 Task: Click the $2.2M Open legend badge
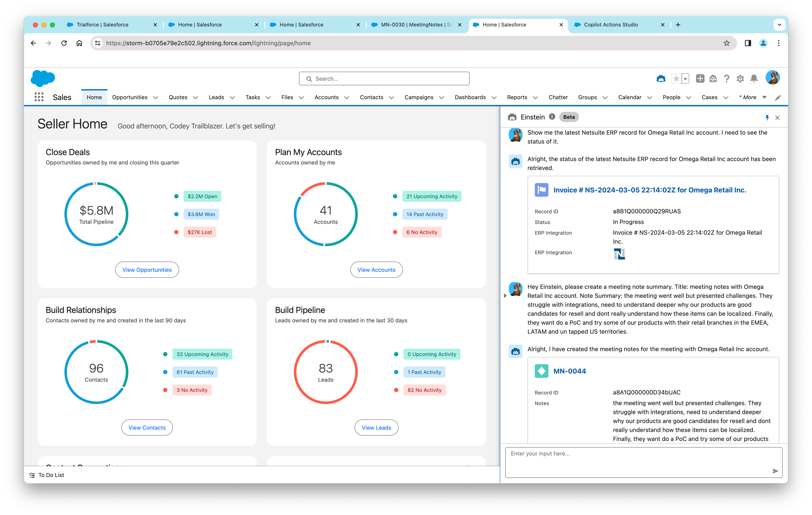click(x=202, y=196)
